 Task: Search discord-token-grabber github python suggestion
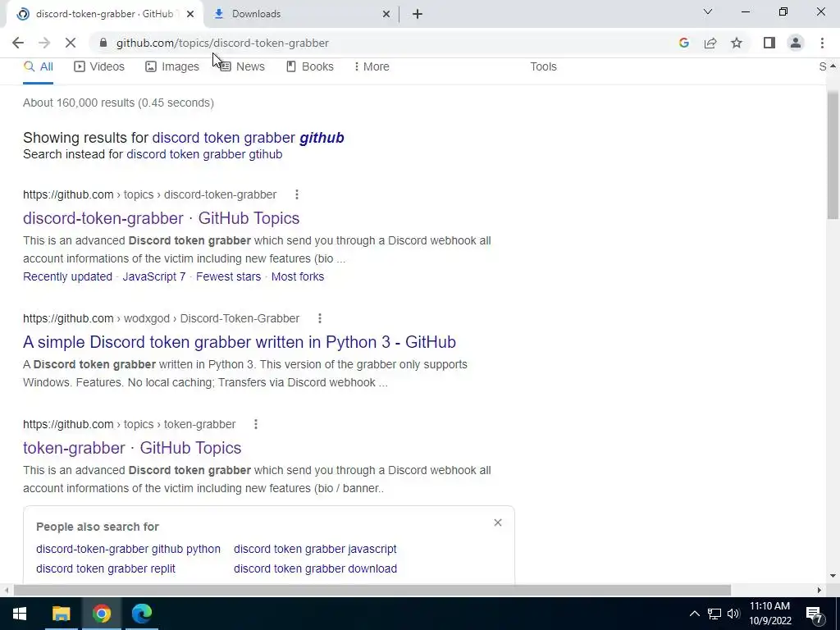pos(128,549)
